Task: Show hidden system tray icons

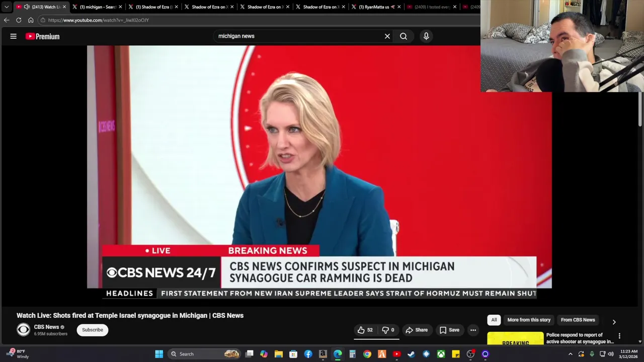Action: [570, 354]
